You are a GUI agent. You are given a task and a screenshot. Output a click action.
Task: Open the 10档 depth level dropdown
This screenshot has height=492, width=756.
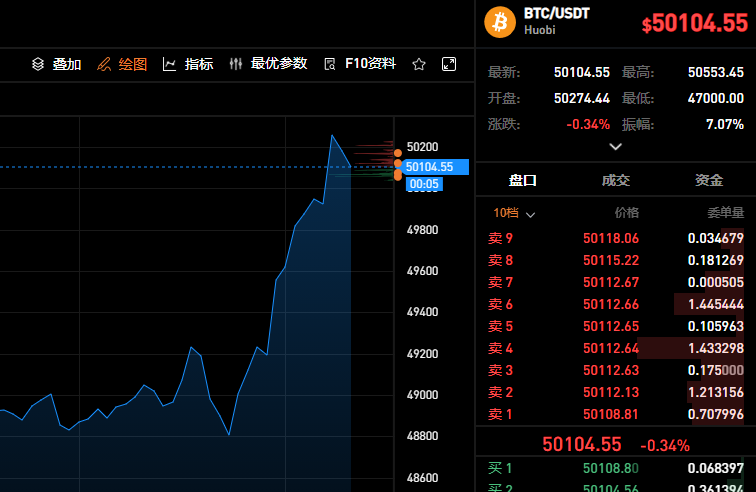click(514, 213)
